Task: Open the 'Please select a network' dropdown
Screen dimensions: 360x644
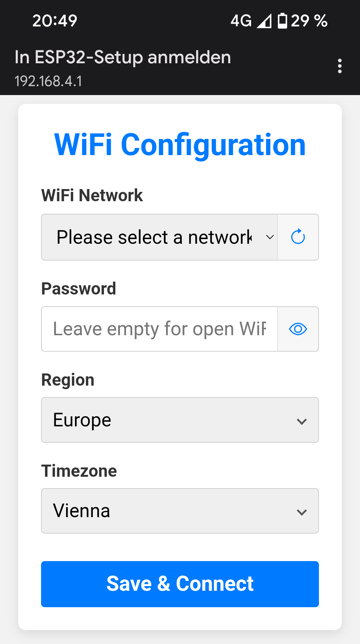Action: pos(159,237)
